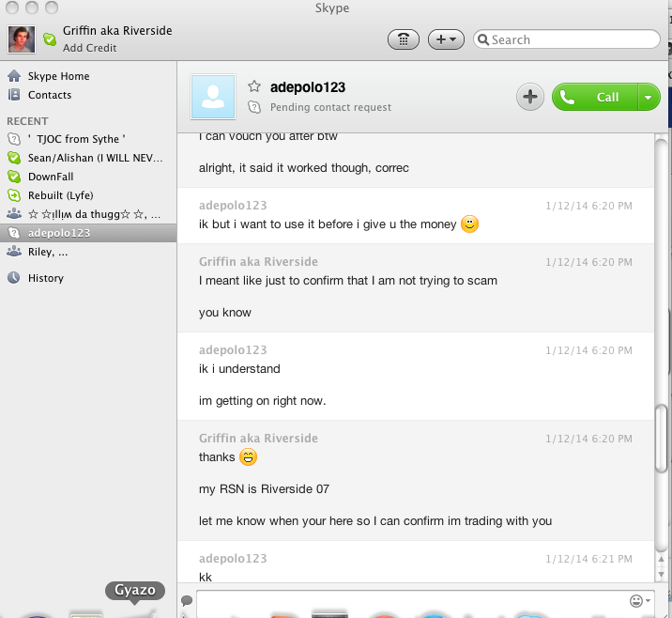672x618 pixels.
Task: Expand the Call button dropdown arrow
Action: pos(649,98)
